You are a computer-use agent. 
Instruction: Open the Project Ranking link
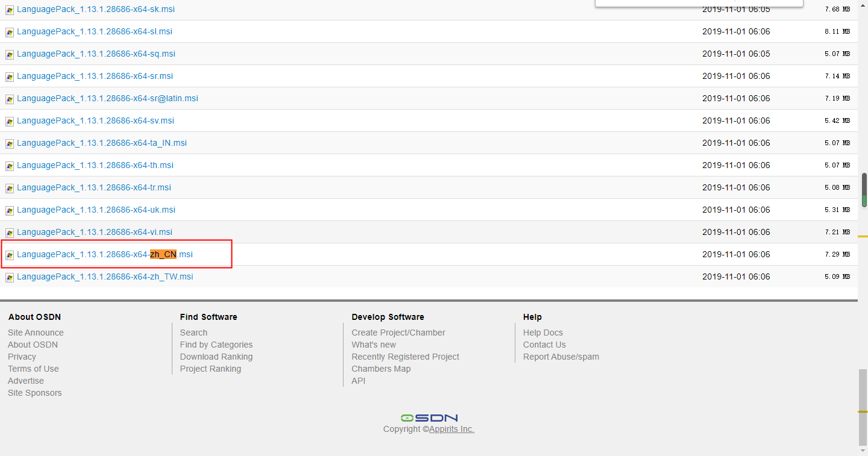coord(210,369)
